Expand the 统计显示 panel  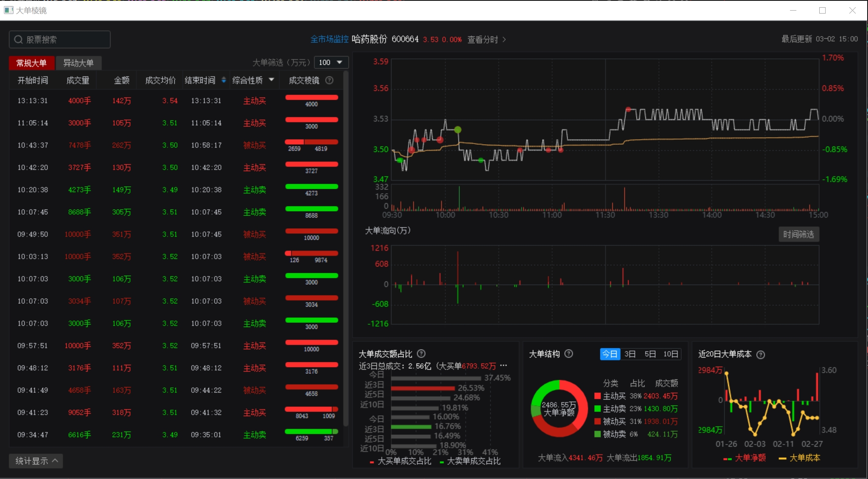(x=36, y=461)
